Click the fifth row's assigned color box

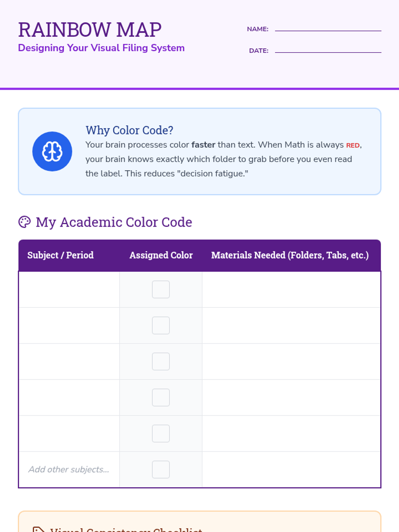coord(161,434)
